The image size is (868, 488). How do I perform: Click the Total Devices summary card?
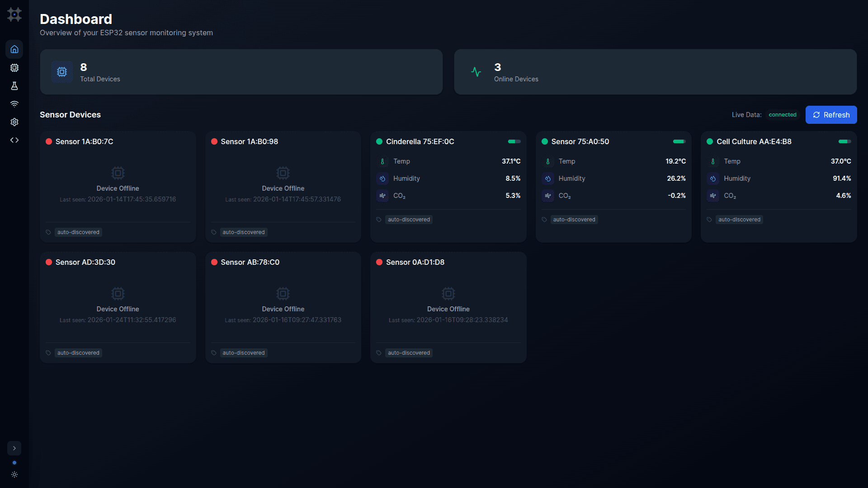[241, 72]
